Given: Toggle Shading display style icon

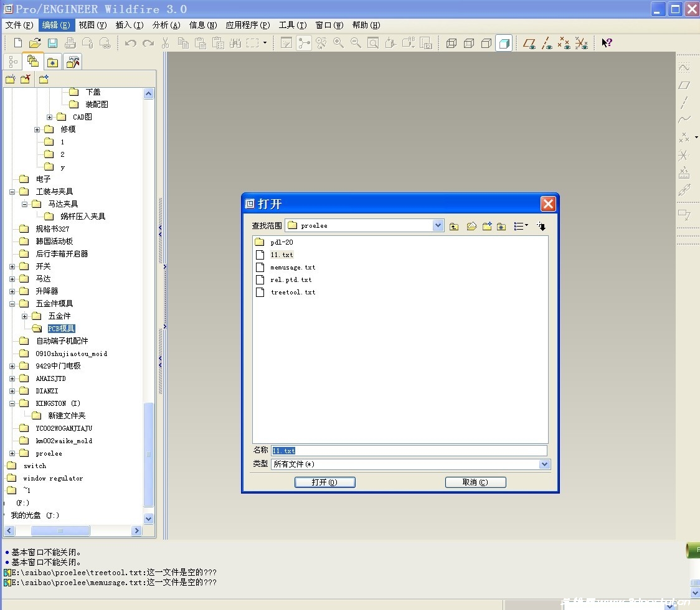Looking at the screenshot, I should (504, 44).
